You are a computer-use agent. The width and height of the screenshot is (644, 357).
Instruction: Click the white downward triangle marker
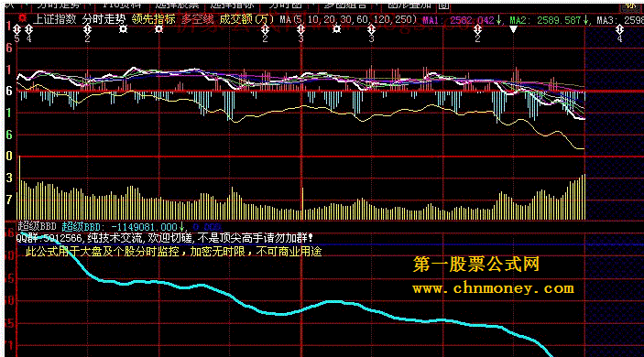click(513, 29)
